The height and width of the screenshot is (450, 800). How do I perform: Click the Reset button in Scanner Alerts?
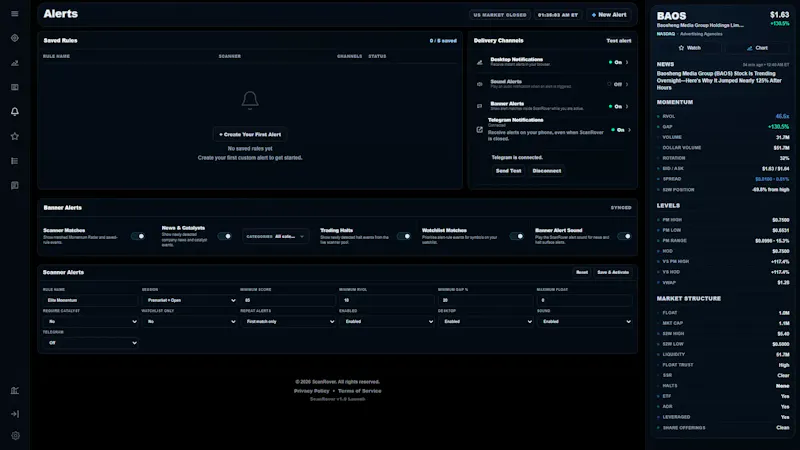[x=582, y=272]
